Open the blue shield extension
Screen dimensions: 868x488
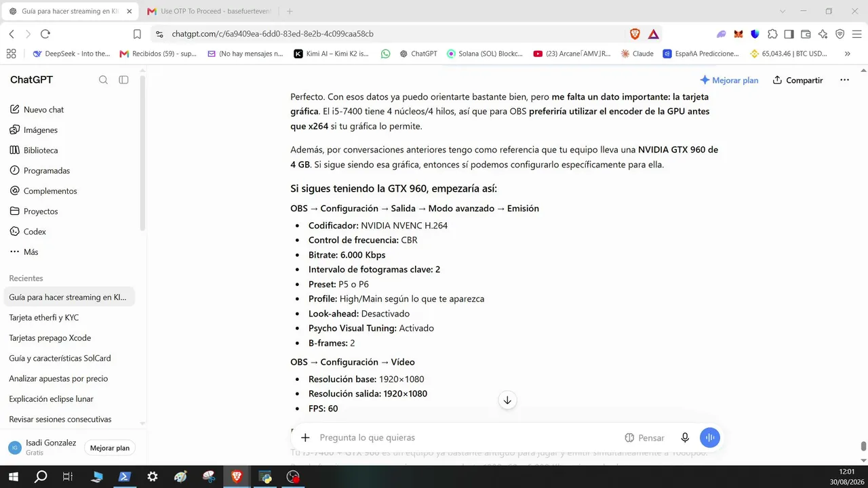pyautogui.click(x=755, y=34)
